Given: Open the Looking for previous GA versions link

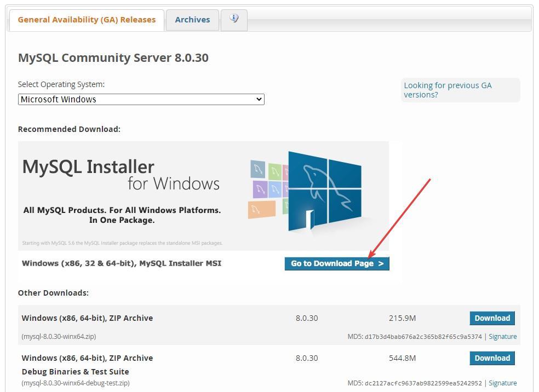Looking at the screenshot, I should (x=448, y=90).
